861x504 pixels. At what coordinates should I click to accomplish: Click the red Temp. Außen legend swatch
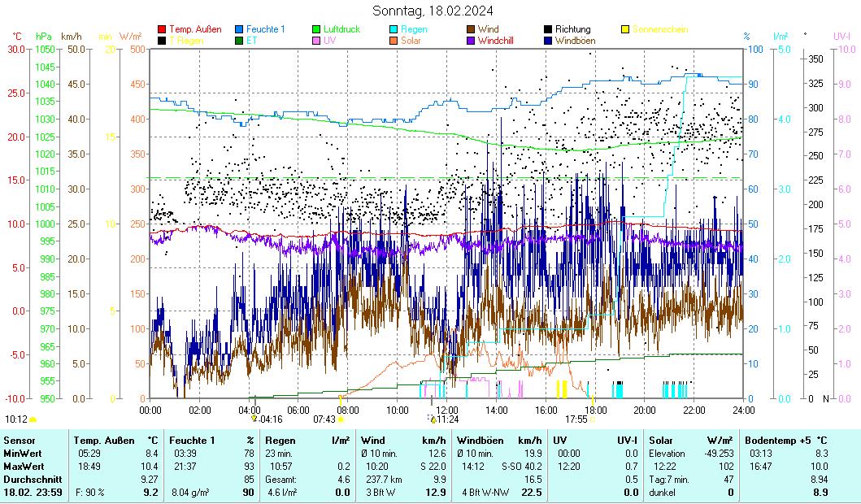(162, 30)
